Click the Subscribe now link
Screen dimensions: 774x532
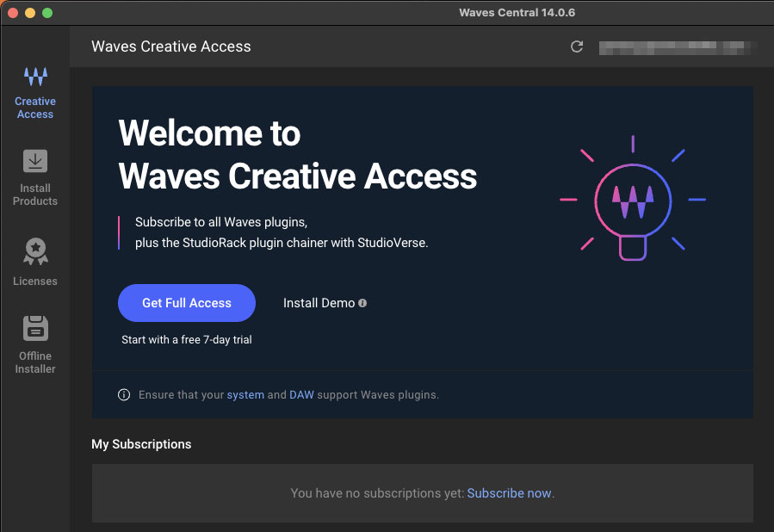(509, 493)
